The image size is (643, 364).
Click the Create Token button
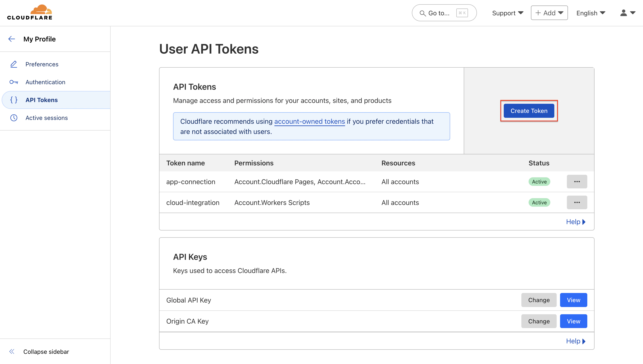529,111
